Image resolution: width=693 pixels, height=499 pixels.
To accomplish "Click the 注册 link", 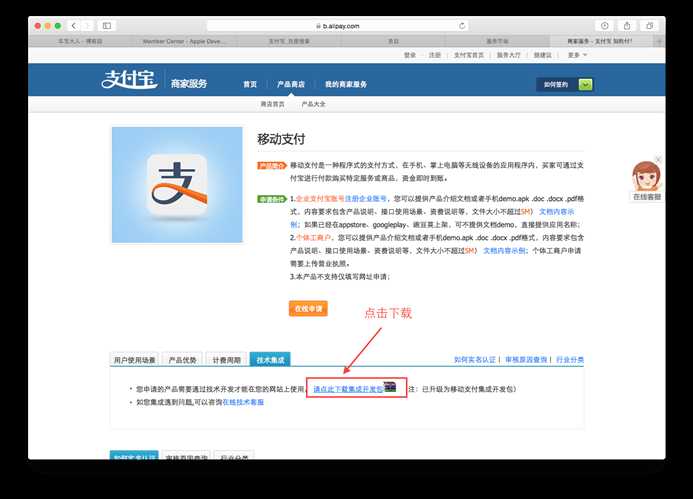I will click(x=434, y=55).
